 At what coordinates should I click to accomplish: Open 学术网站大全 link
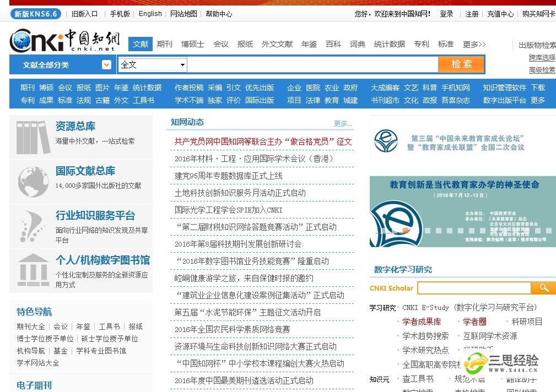point(38,363)
